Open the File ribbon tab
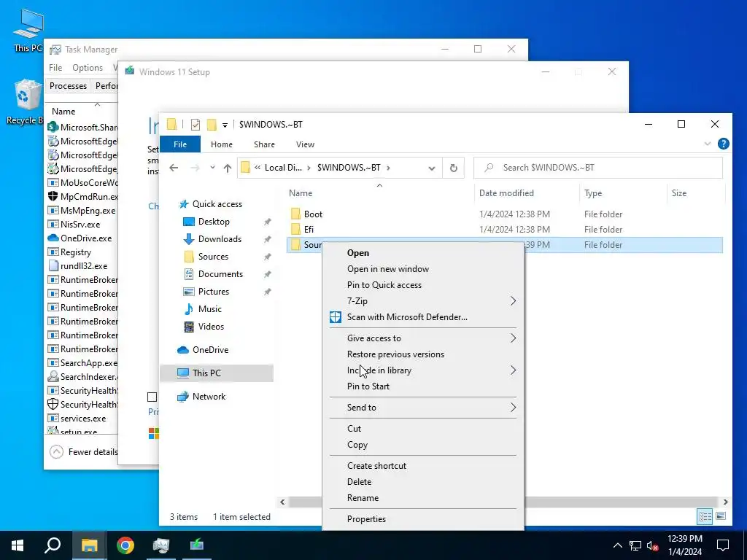This screenshot has width=747, height=560. [180, 144]
